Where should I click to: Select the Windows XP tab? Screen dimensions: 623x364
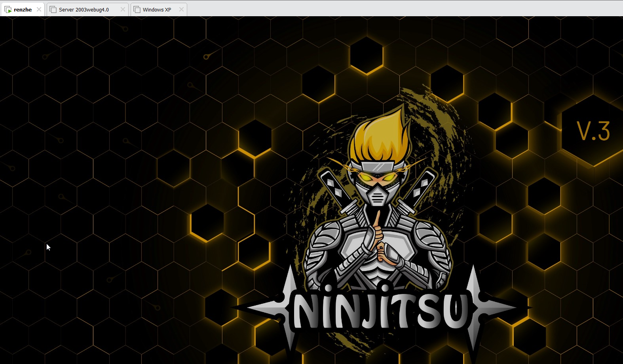[158, 9]
